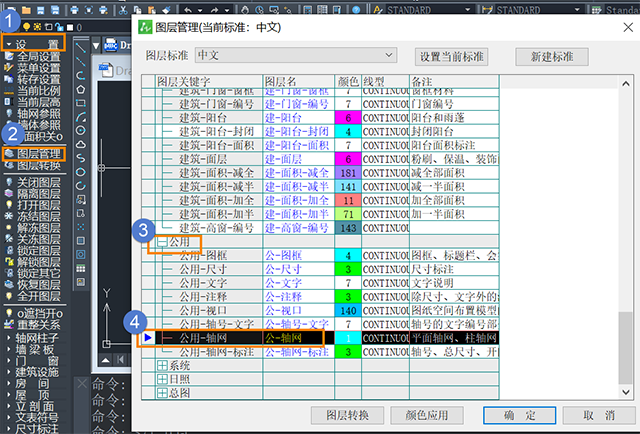The image size is (640, 434).
Task: Select the Ellipse drawing tool
Action: (x=80, y=172)
